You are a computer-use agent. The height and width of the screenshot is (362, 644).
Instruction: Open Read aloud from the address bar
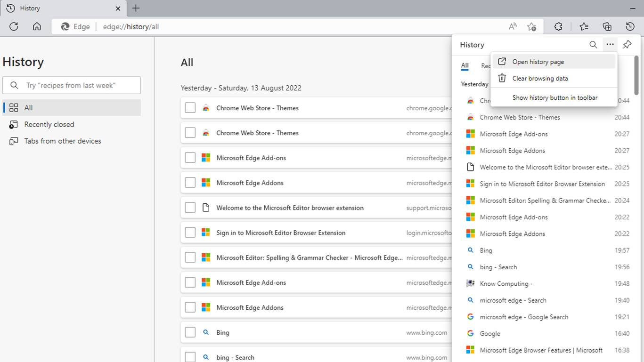point(512,26)
